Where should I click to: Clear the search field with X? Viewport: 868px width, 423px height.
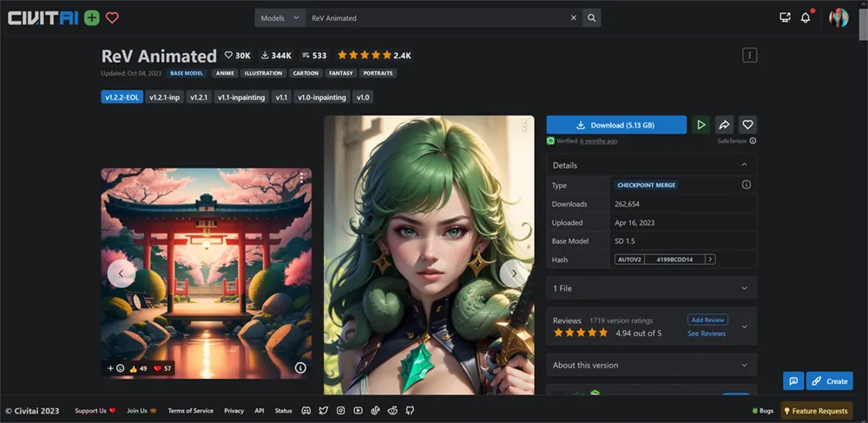click(x=574, y=17)
